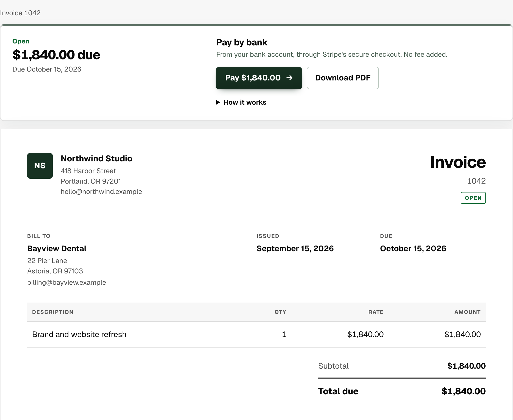Click the Stripe secure checkout description text

[332, 55]
